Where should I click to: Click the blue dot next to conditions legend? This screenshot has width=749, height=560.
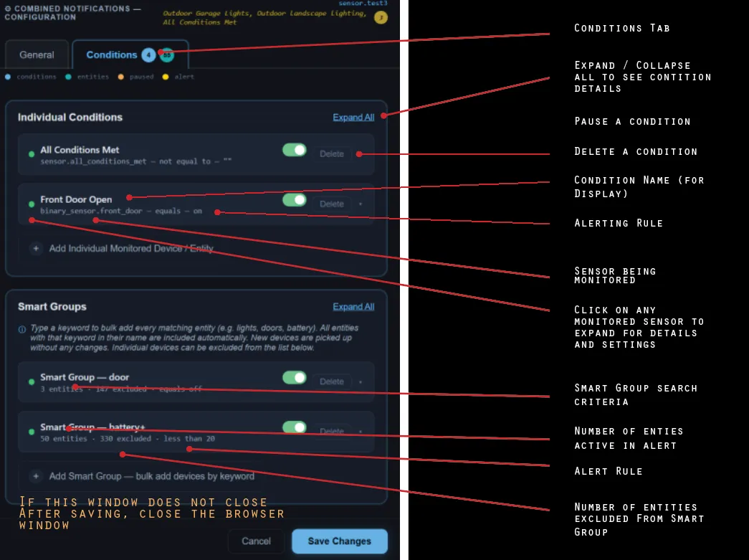(x=8, y=77)
